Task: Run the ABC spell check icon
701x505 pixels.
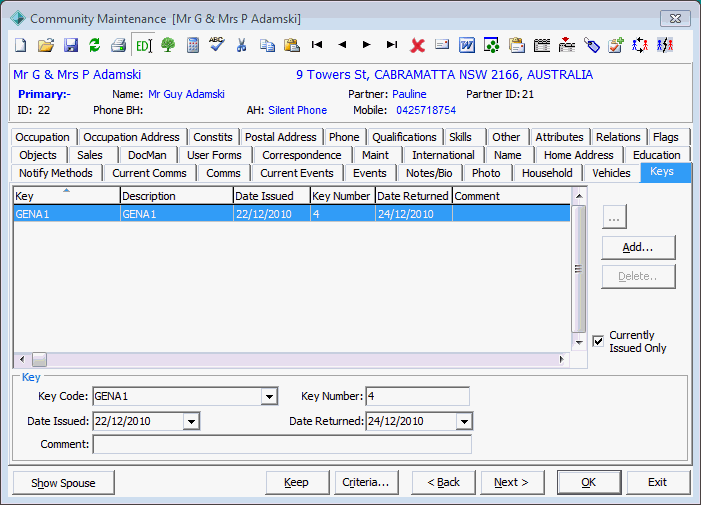Action: (217, 44)
